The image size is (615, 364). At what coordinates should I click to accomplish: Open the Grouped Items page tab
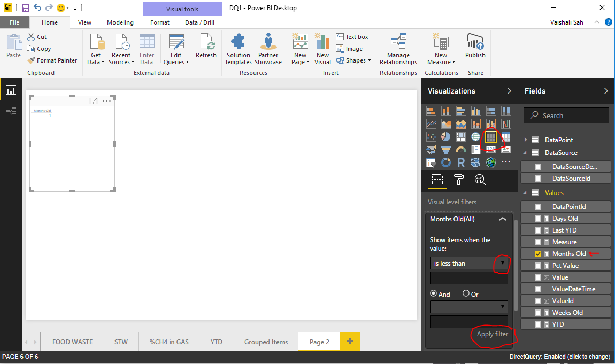(266, 342)
